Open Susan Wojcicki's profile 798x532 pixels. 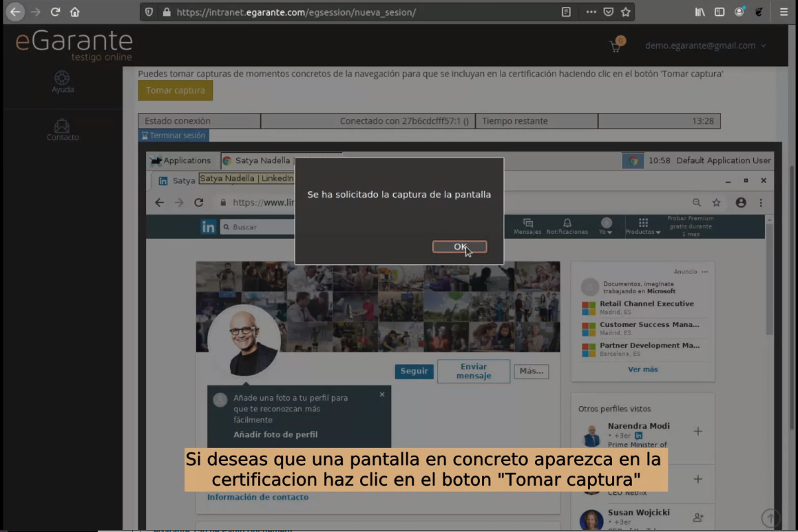[x=638, y=513]
